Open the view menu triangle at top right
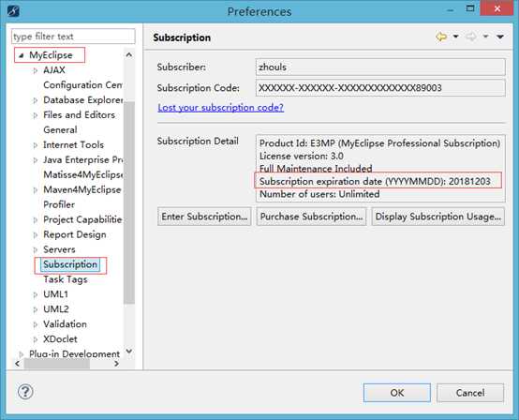 (500, 37)
